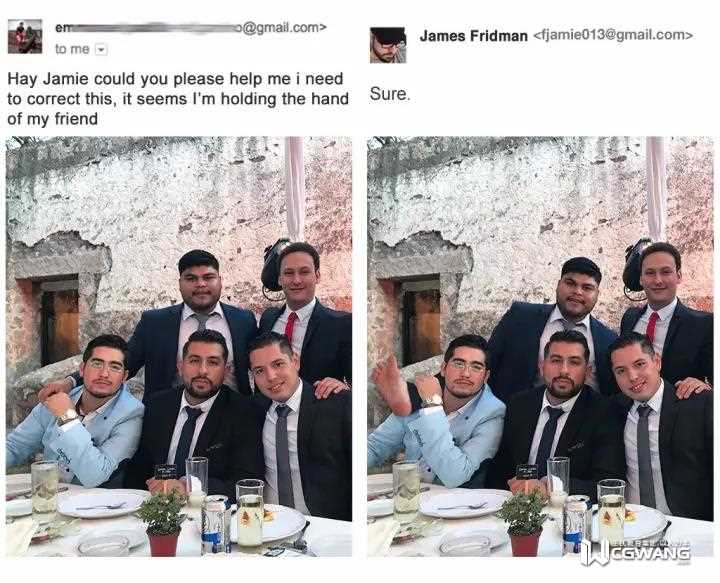Screen dimensions: 720x583
Task: Open James Fridman's profile avatar
Action: [388, 45]
